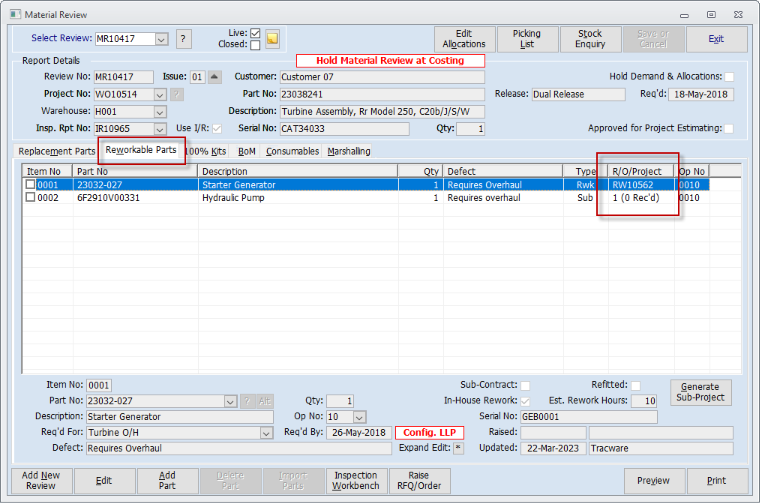Screen dimensions: 760x503
Task: Open the Picking List
Action: 526,39
